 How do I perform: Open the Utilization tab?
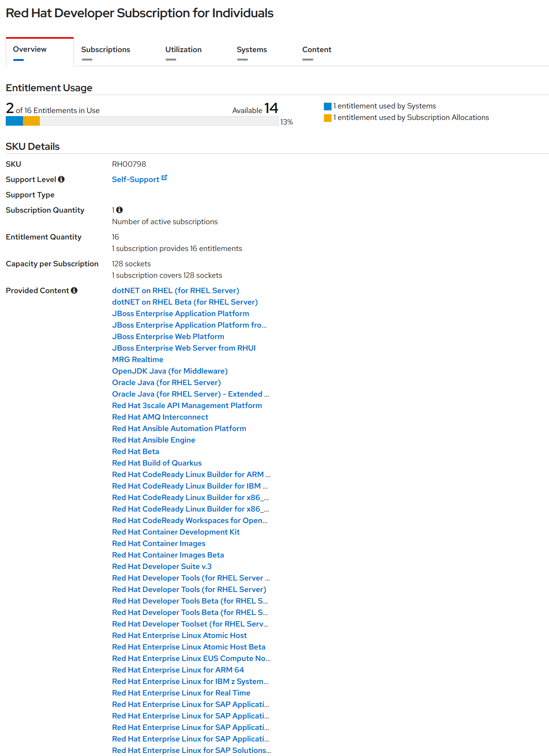[x=183, y=49]
